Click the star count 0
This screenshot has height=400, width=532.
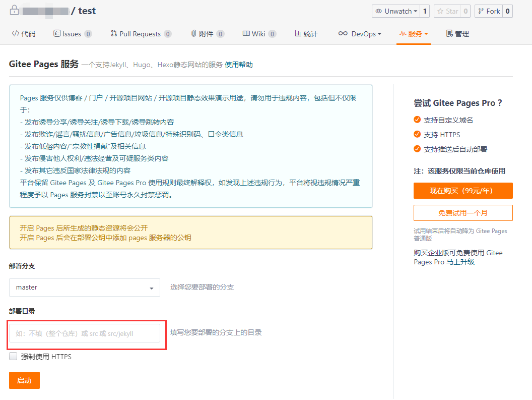coord(466,11)
